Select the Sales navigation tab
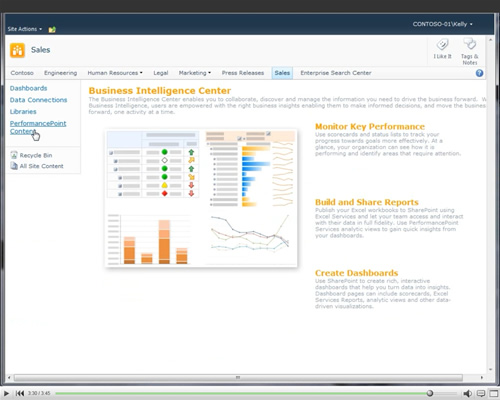This screenshot has height=400, width=500. click(x=282, y=73)
